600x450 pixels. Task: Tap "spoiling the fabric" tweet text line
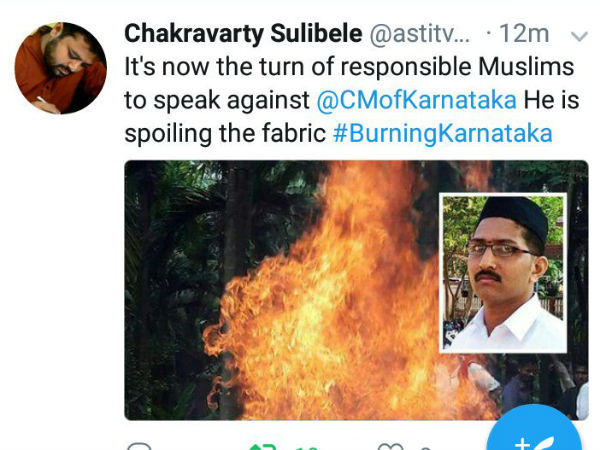point(225,134)
